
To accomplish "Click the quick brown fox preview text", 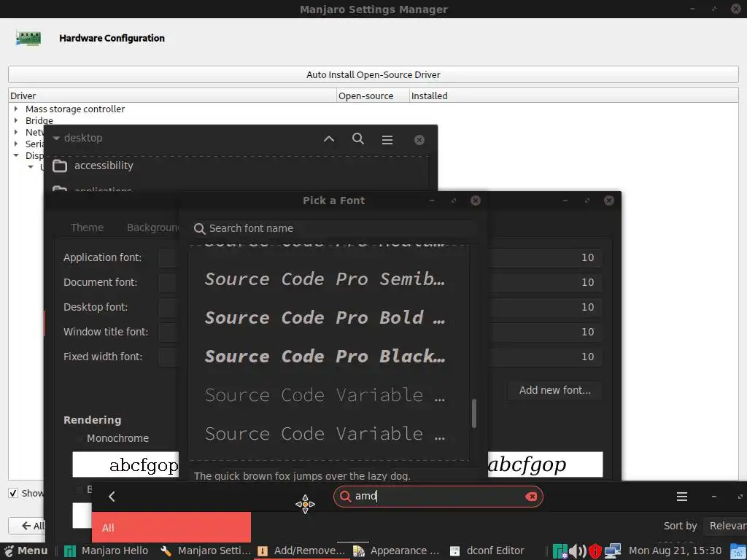I will (302, 475).
